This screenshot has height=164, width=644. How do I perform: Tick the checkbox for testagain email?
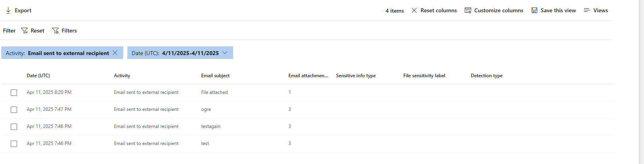tap(14, 127)
